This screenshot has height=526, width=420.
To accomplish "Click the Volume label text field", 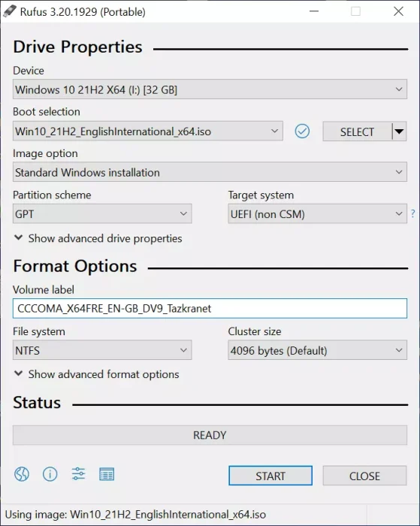I will point(210,308).
